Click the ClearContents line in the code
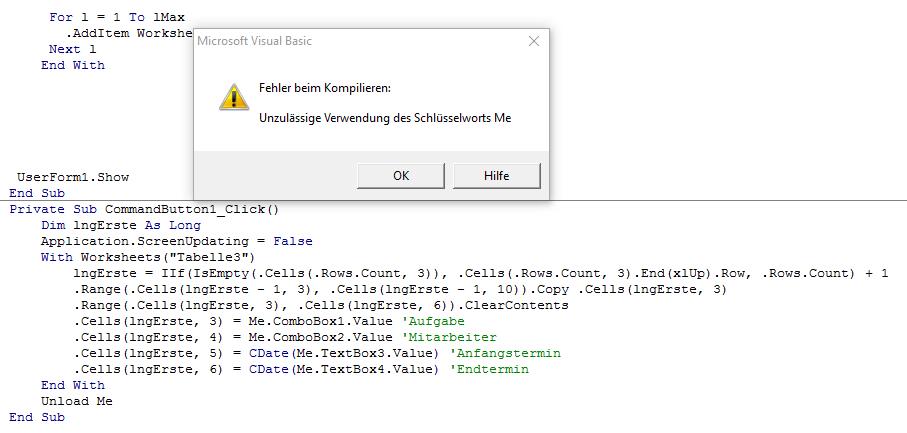This screenshot has width=907, height=433. (x=321, y=305)
